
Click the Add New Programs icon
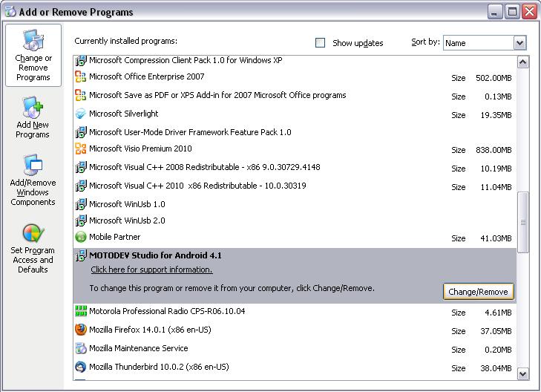coord(33,107)
